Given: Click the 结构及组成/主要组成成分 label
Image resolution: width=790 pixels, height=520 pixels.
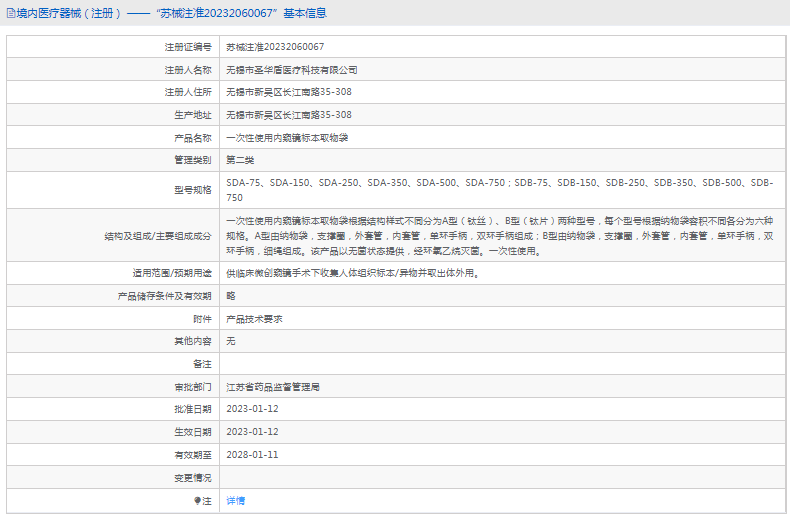Looking at the screenshot, I should [158, 236].
